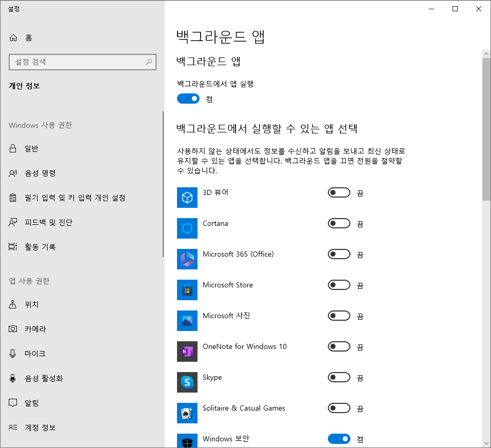Click the speech icon beside 음성 명령
The image size is (491, 448).
[x=13, y=173]
